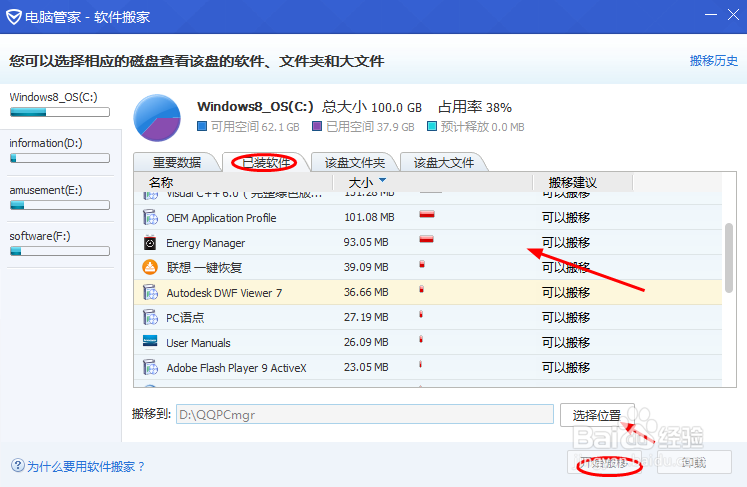
Task: Open the 搬移历史 link
Action: point(714,61)
